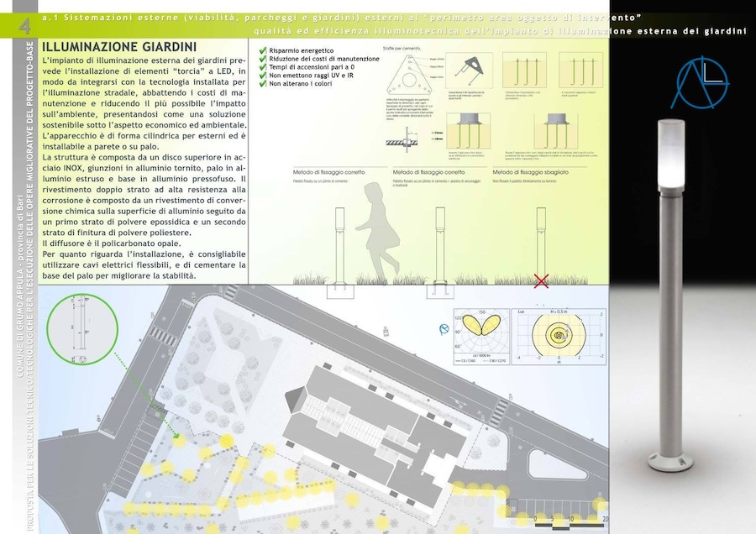The image size is (756, 534).
Task: Click the checkmark beside 'Risparmio energetico'
Action: [264, 51]
